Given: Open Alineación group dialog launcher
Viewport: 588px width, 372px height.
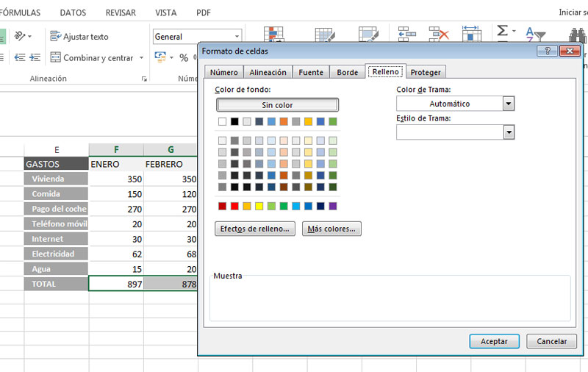Looking at the screenshot, I should point(144,79).
